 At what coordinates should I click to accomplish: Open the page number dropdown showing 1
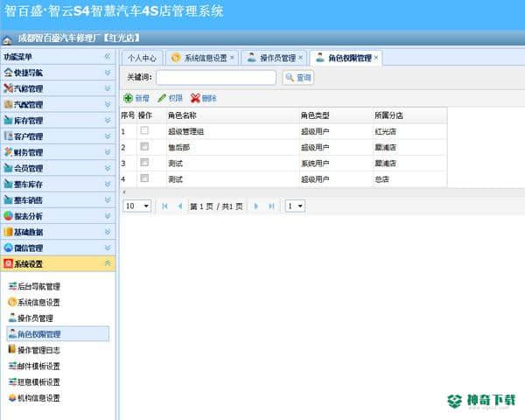[x=295, y=206]
